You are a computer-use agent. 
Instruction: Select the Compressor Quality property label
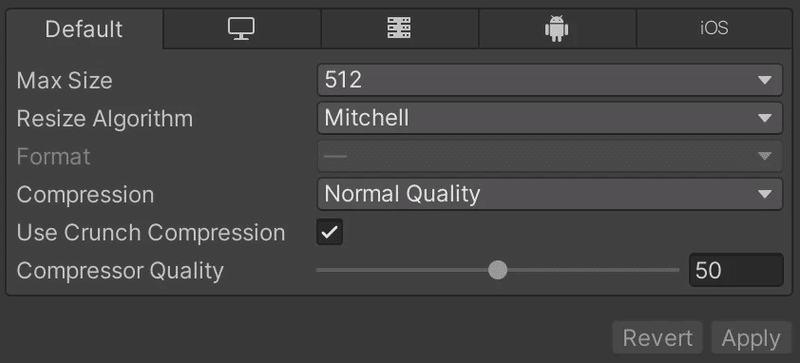pos(120,271)
